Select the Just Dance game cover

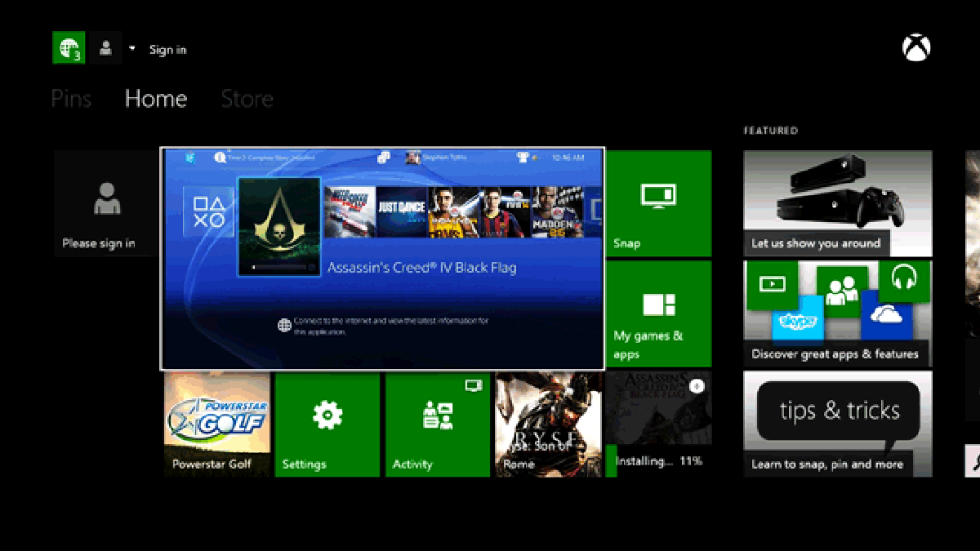(403, 212)
